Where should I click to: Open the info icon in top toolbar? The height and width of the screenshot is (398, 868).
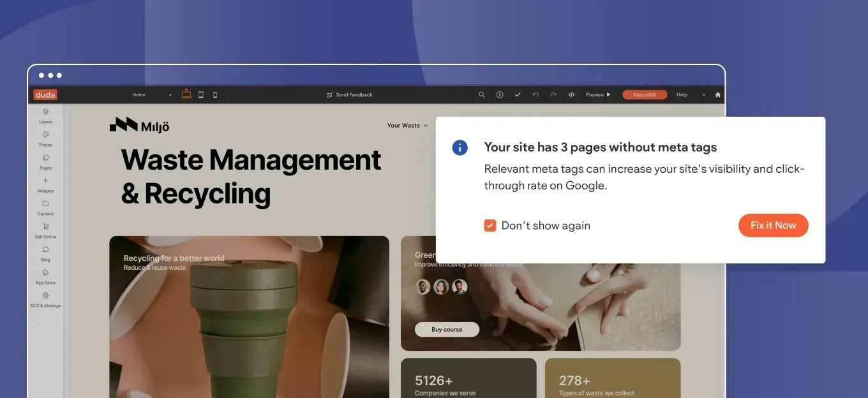point(500,94)
